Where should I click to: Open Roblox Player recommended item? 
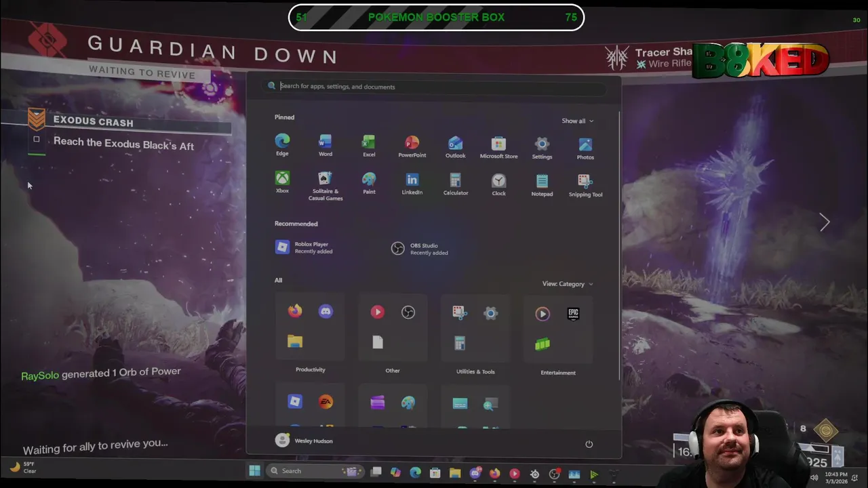(x=304, y=247)
